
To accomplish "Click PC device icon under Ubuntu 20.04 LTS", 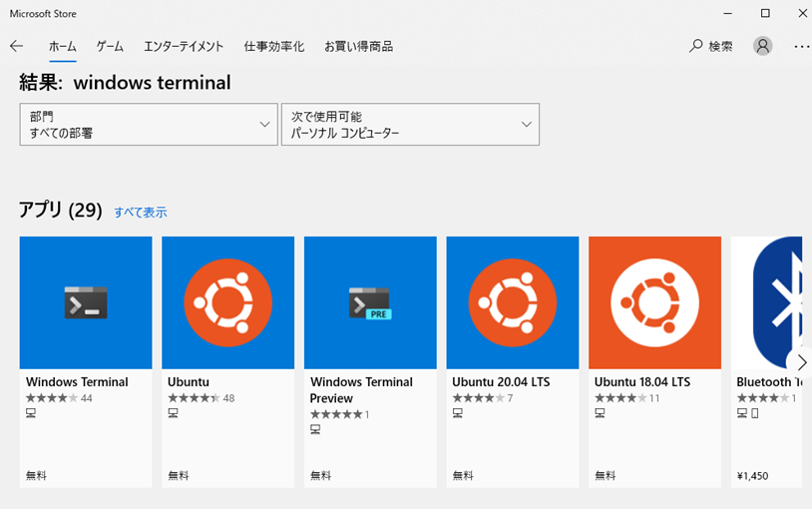I will coord(458,413).
